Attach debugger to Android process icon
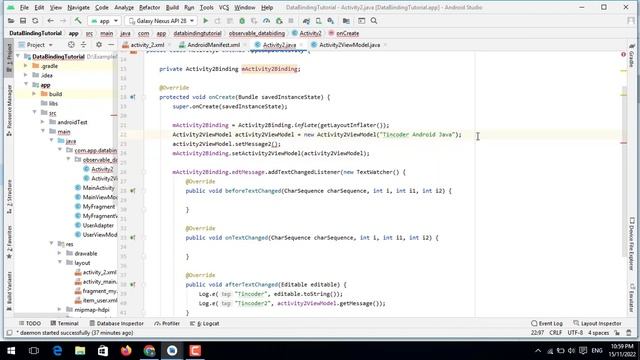640x360 pixels. [279, 21]
